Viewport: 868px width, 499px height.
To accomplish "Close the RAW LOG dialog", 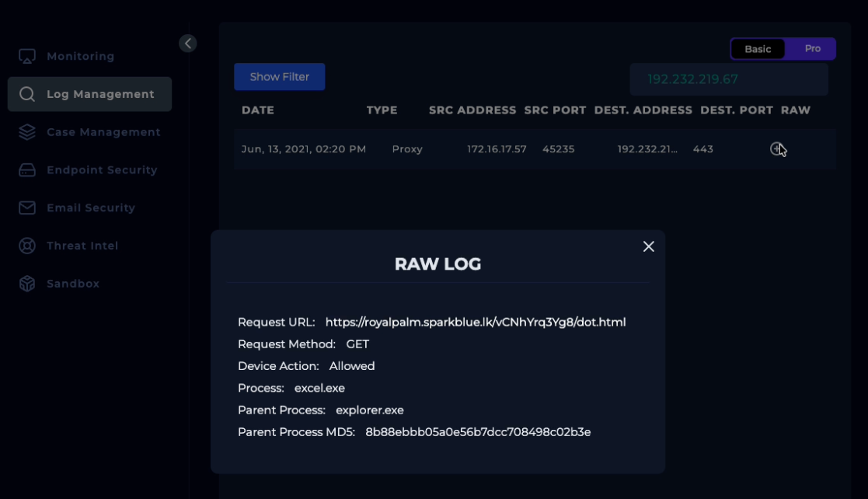I will click(x=649, y=246).
